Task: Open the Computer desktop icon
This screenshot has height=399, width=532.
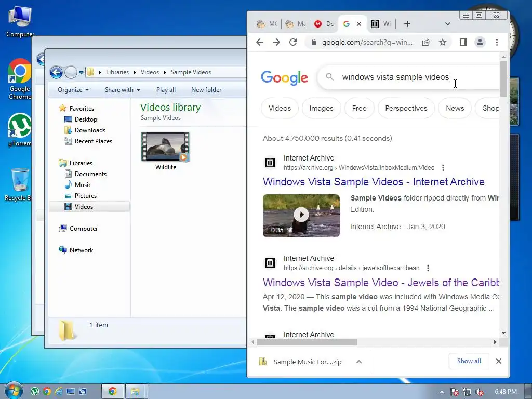Action: coord(20,22)
